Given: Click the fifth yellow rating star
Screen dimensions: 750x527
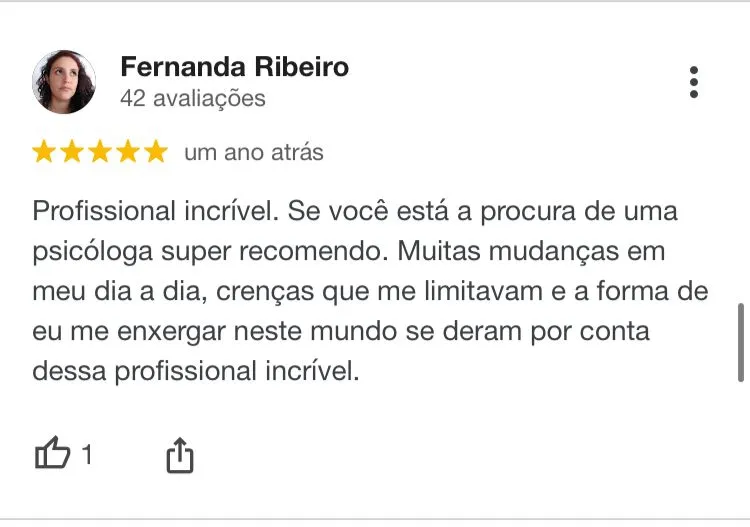Looking at the screenshot, I should pos(156,152).
